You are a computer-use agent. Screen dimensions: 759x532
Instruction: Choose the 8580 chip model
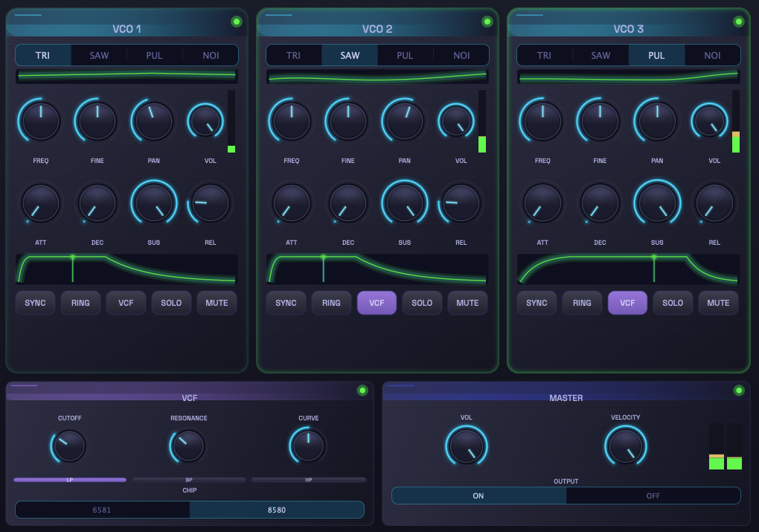tap(277, 510)
